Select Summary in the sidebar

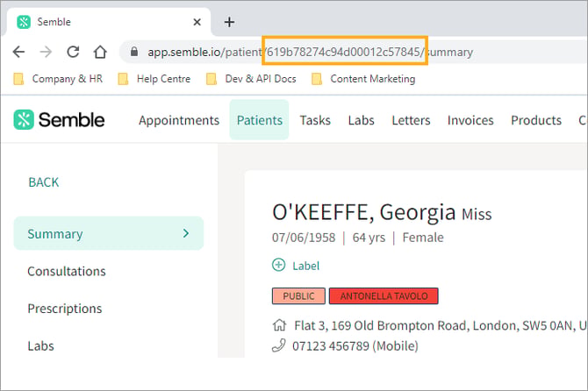click(x=109, y=233)
